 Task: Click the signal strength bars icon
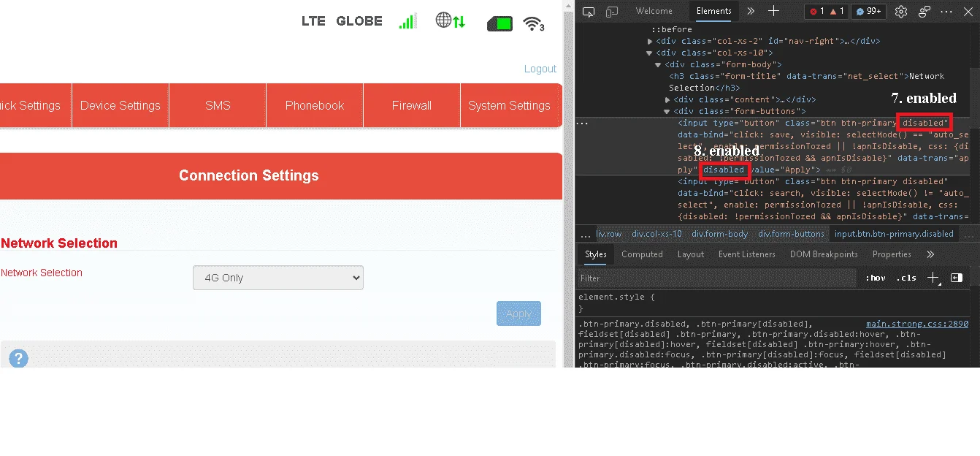click(x=407, y=21)
